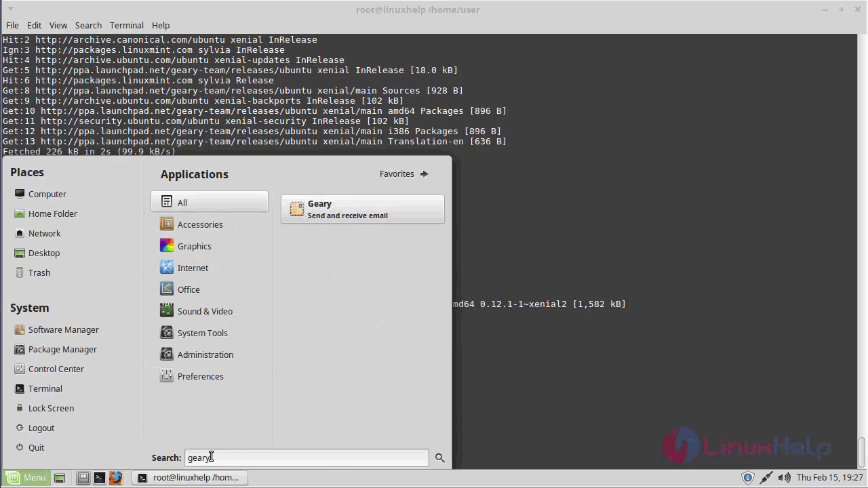Click Lock Screen in the menu

(44, 408)
